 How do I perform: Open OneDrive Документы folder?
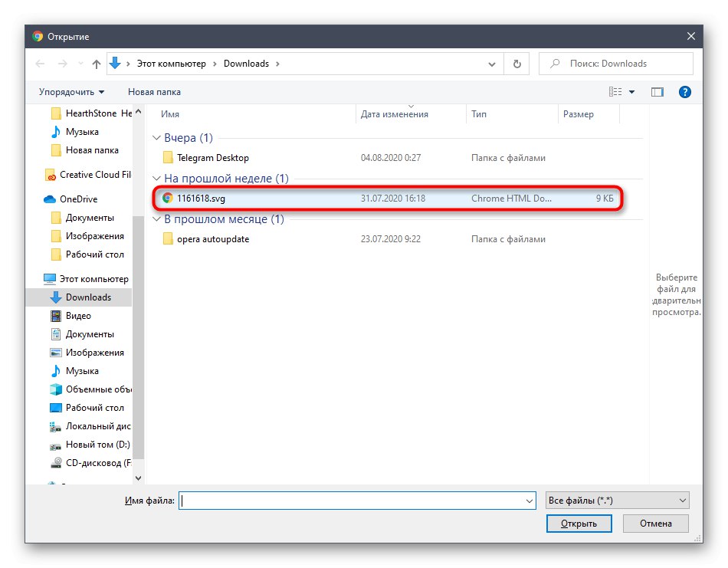[x=82, y=218]
